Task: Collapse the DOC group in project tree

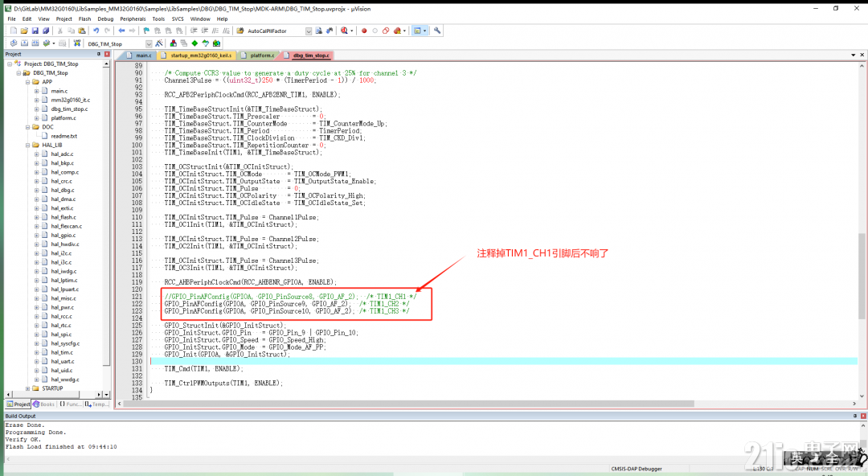Action: click(x=27, y=127)
